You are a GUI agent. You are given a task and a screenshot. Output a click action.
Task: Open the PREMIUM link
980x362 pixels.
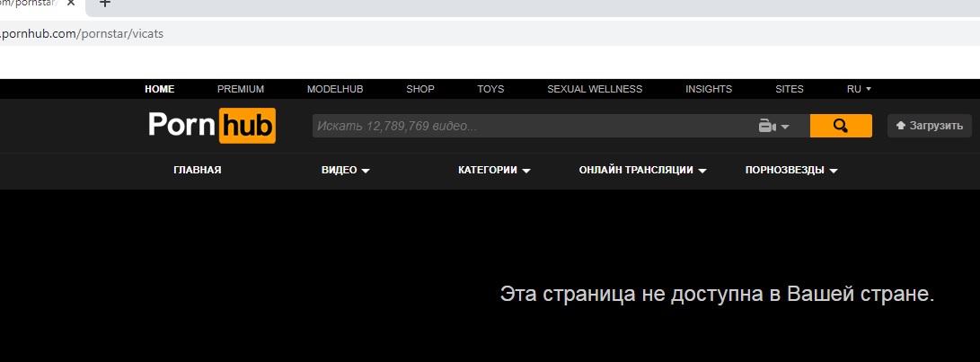(x=241, y=89)
